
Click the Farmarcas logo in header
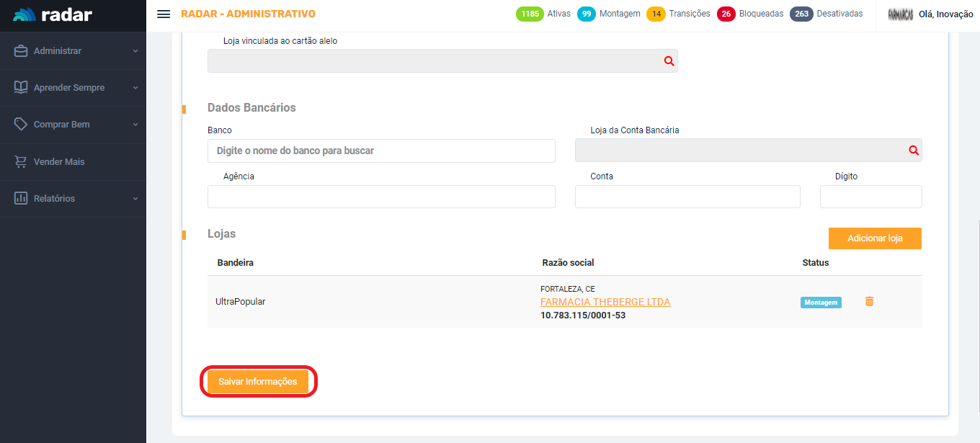[901, 14]
